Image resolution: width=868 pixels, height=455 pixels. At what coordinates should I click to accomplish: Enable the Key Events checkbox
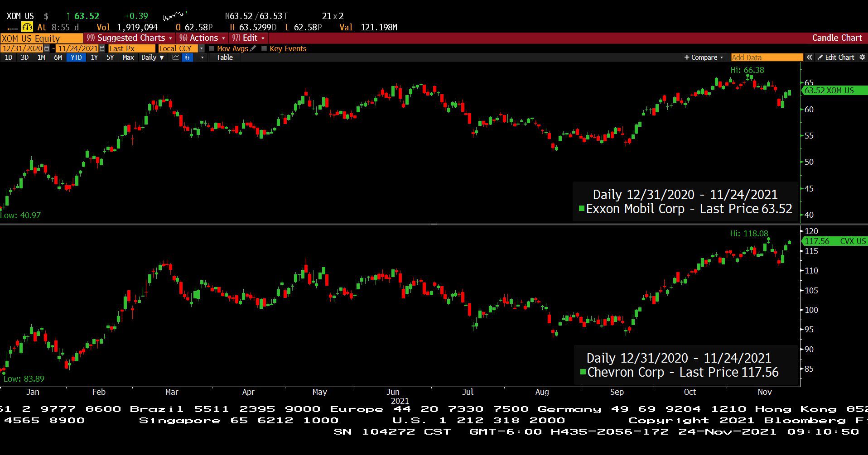264,48
